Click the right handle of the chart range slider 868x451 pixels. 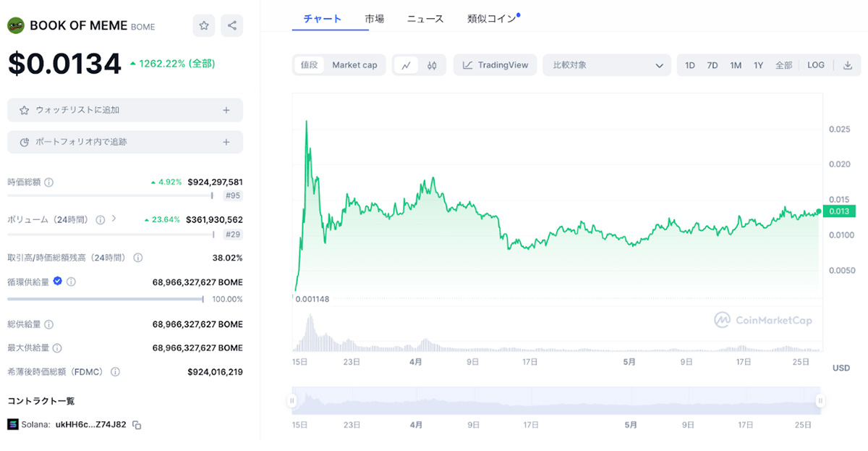[821, 400]
